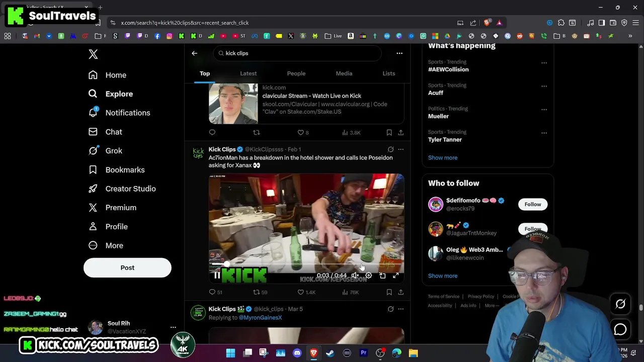Like the post with 1.4K likes
This screenshot has width=644, height=362.
[x=306, y=292]
